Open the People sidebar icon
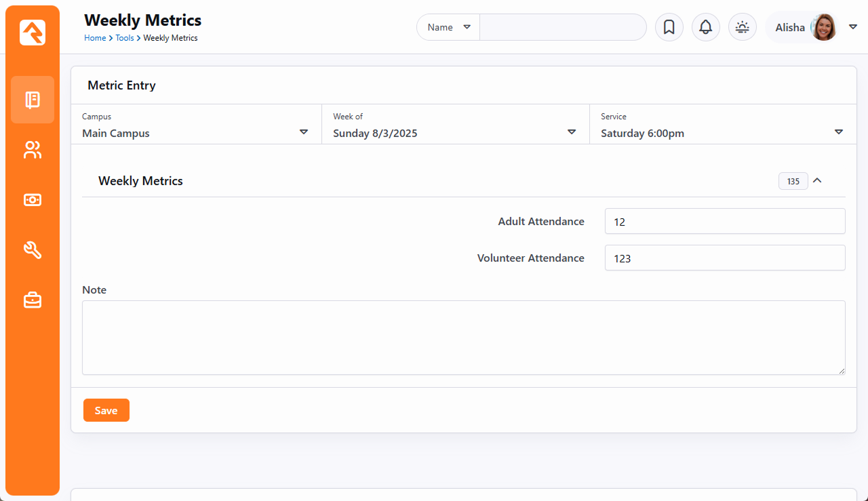 pos(33,150)
